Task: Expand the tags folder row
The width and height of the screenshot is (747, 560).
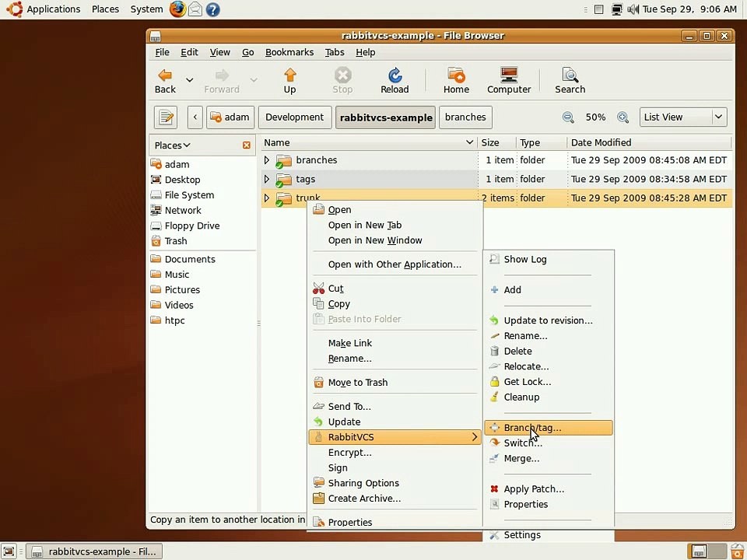Action: pyautogui.click(x=267, y=179)
